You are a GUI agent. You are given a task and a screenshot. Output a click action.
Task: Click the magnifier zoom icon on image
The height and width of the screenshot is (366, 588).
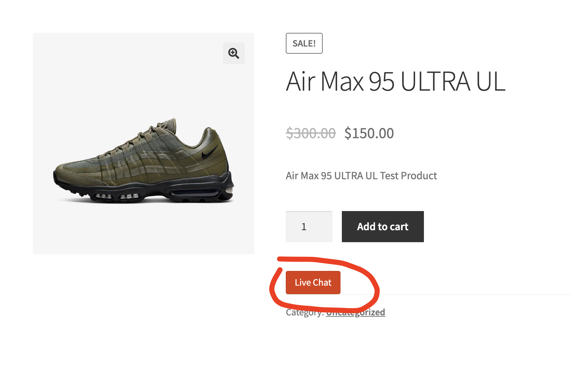click(x=234, y=53)
